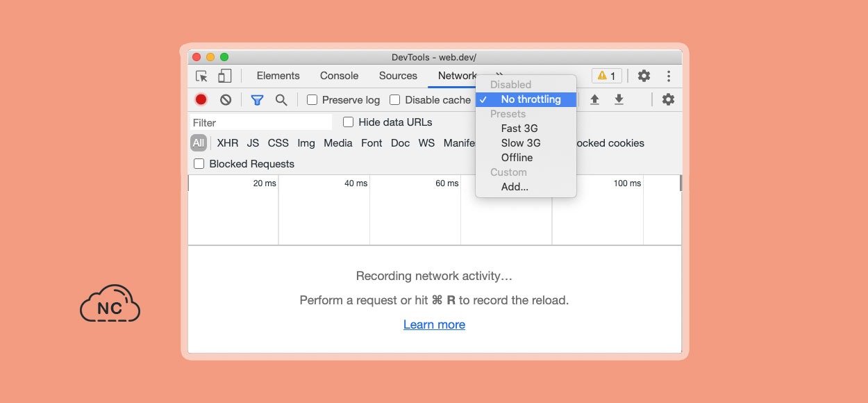Click the 40 ms timeline marker

(356, 183)
